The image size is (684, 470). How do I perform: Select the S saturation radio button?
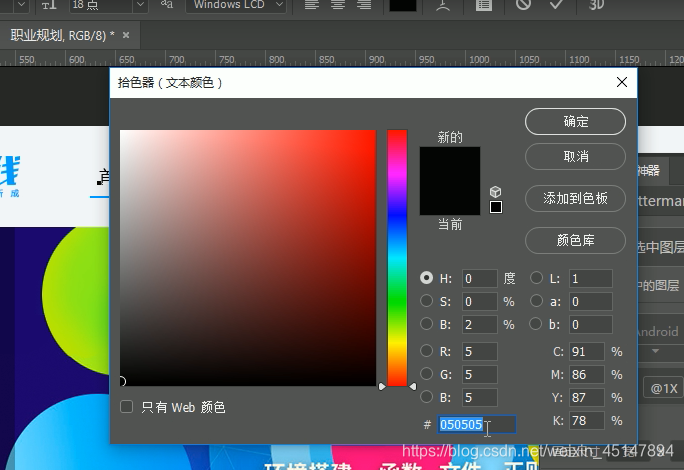[426, 301]
